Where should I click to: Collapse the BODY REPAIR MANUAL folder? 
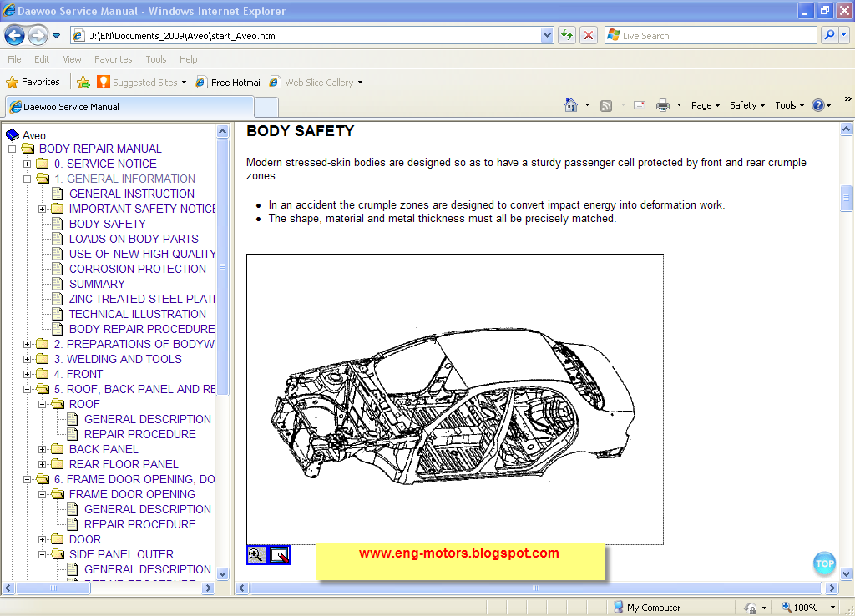click(12, 149)
